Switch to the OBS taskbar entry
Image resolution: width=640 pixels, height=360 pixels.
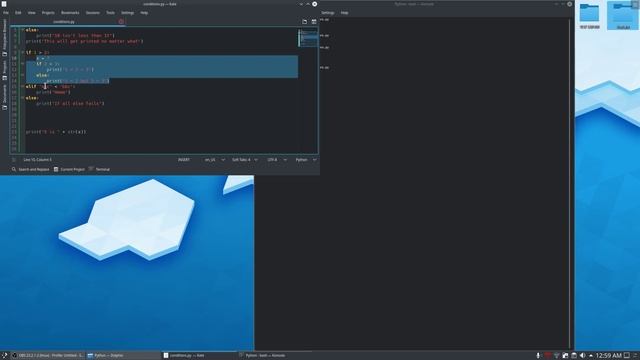(x=47, y=356)
